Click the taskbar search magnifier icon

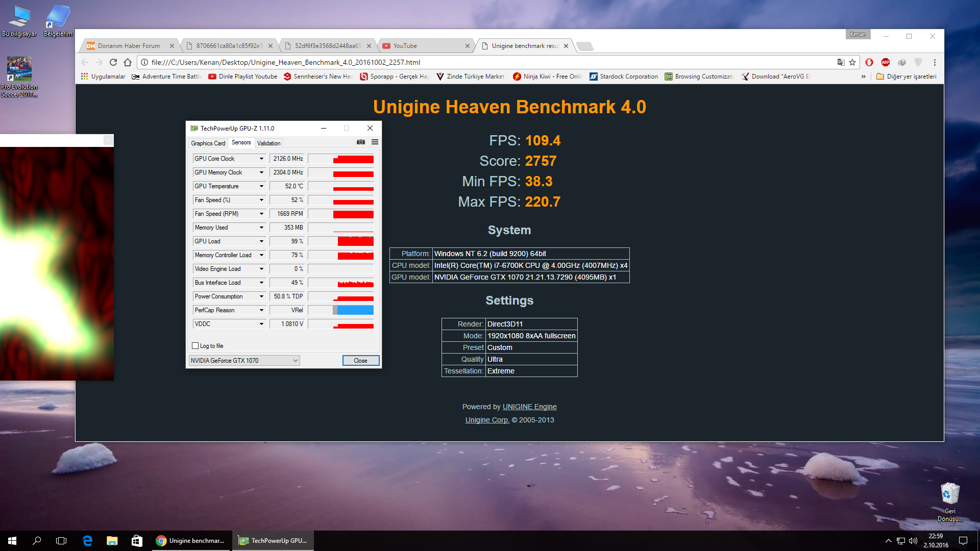pos(37,541)
